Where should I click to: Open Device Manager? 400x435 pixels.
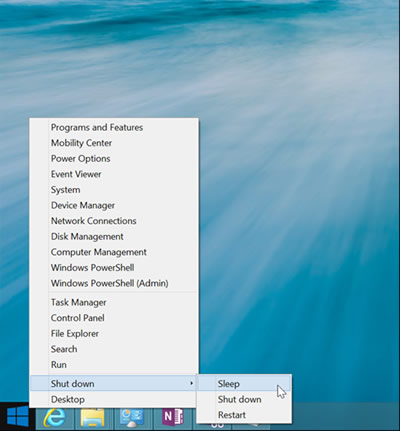coord(114,205)
